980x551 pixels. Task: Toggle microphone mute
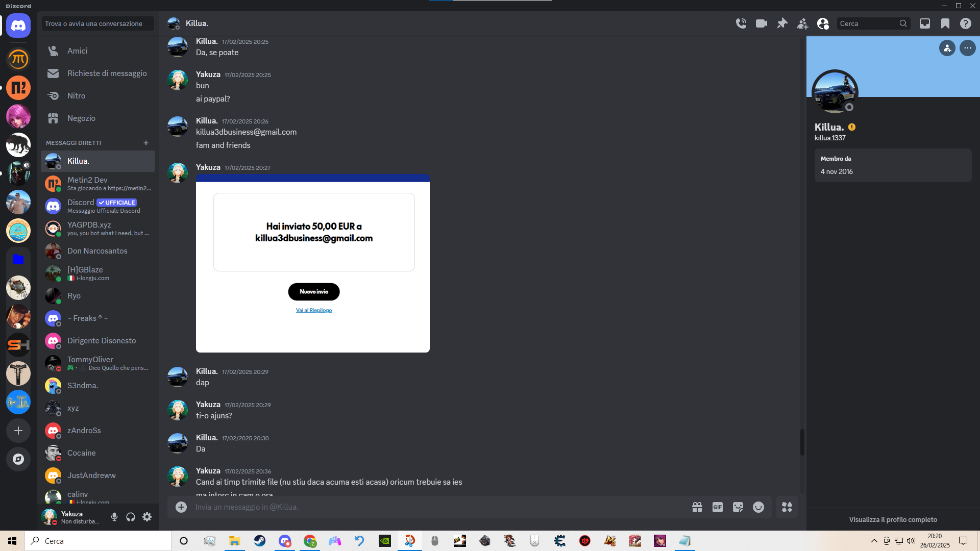pyautogui.click(x=114, y=517)
